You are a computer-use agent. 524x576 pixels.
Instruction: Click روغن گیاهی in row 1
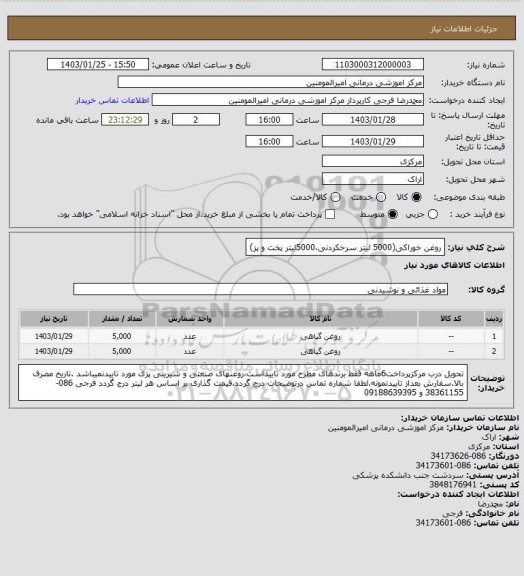coord(320,336)
